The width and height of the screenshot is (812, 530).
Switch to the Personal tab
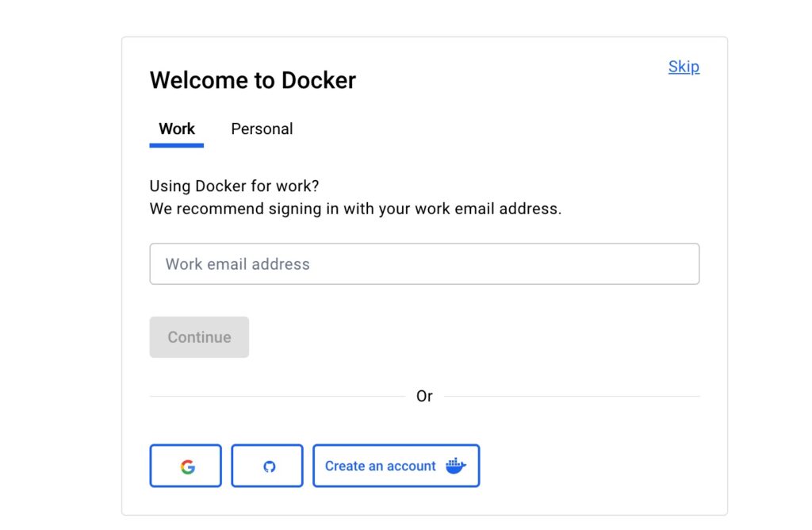[x=262, y=129]
